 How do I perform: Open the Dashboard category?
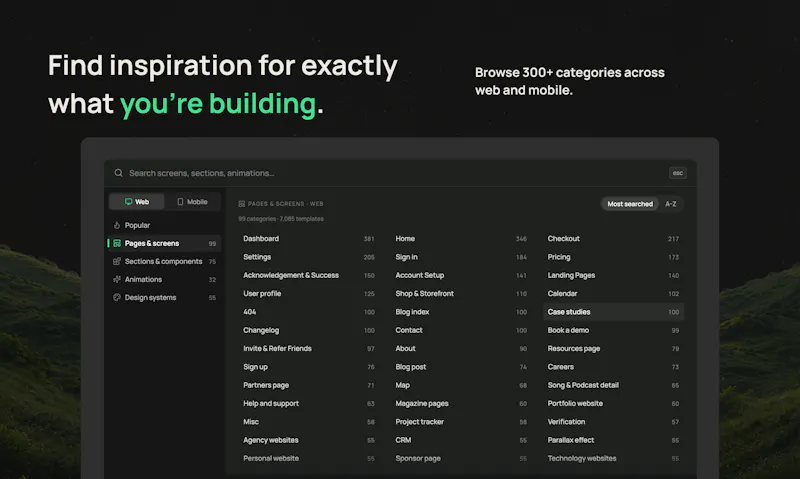coord(309,239)
